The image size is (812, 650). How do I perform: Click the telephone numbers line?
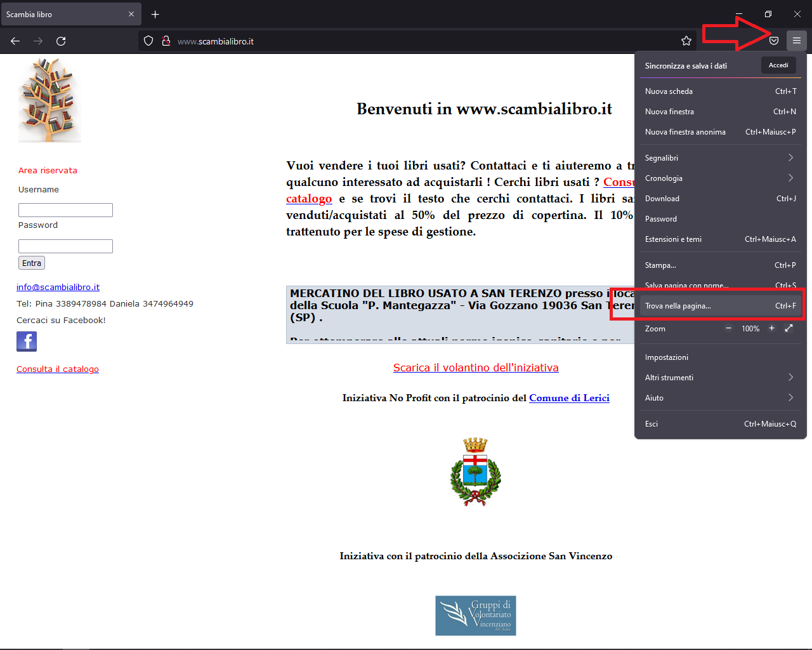105,303
